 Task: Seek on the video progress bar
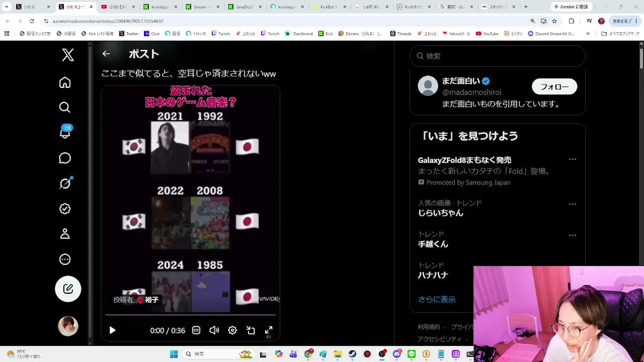click(x=190, y=315)
